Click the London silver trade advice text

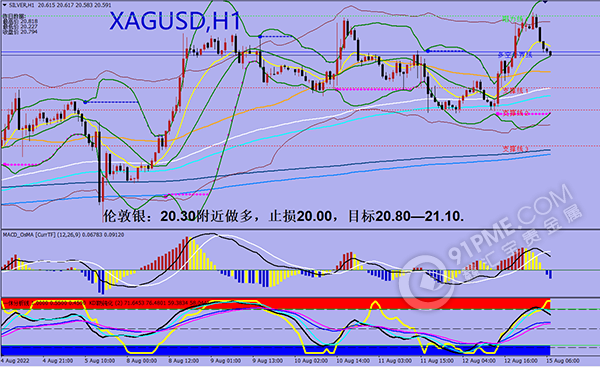click(x=284, y=216)
